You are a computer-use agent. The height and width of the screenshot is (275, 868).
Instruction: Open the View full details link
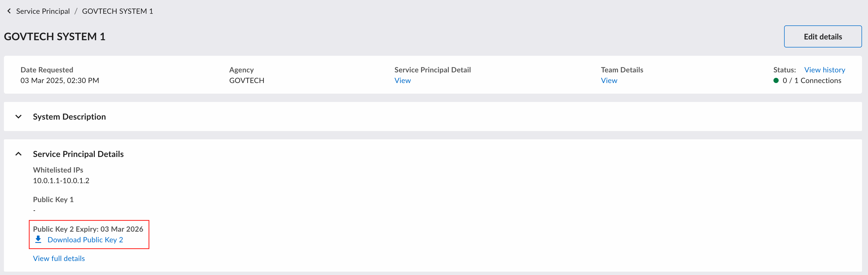[x=59, y=258]
